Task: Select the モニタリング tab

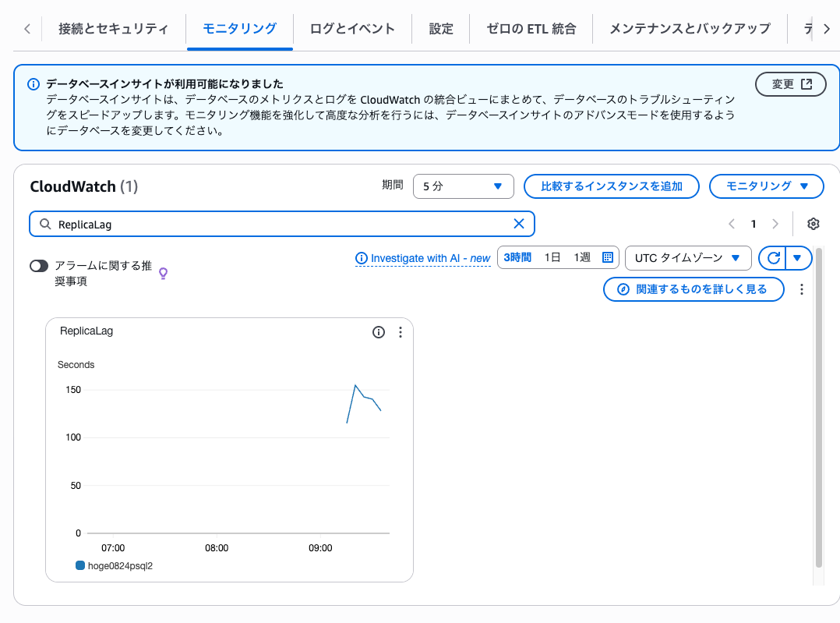Action: tap(239, 29)
